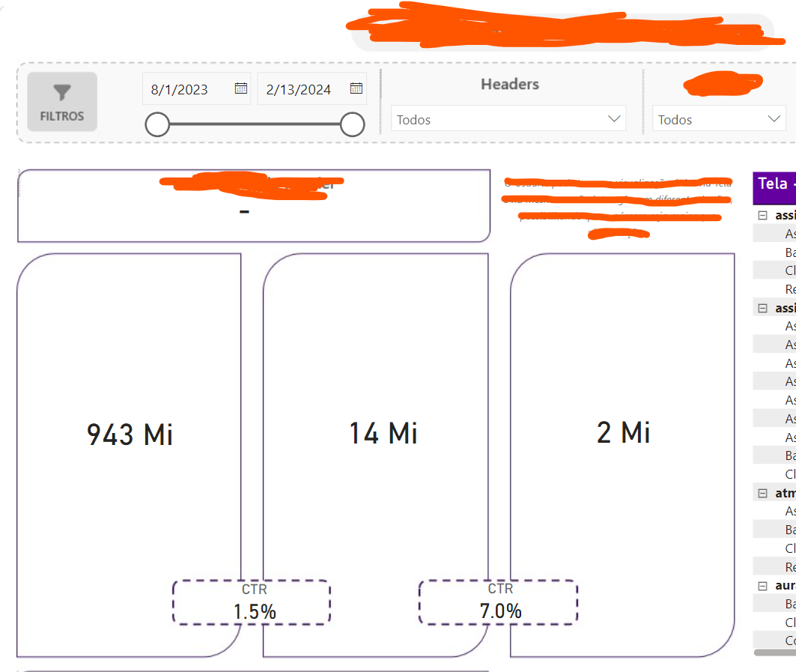Click the CTR 1.5% box

point(252,602)
